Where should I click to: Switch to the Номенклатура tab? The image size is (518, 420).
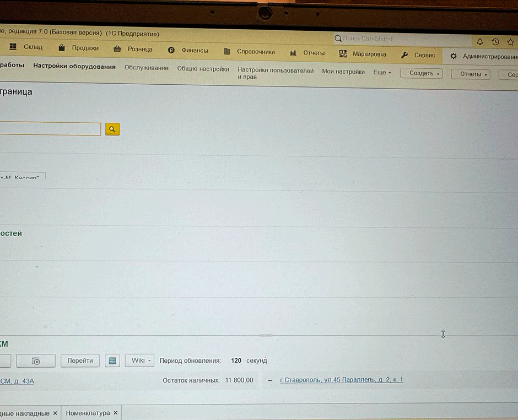pyautogui.click(x=88, y=413)
